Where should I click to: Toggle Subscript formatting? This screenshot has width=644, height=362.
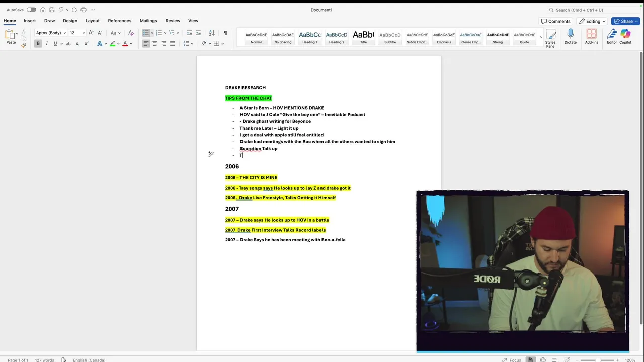pos(77,44)
